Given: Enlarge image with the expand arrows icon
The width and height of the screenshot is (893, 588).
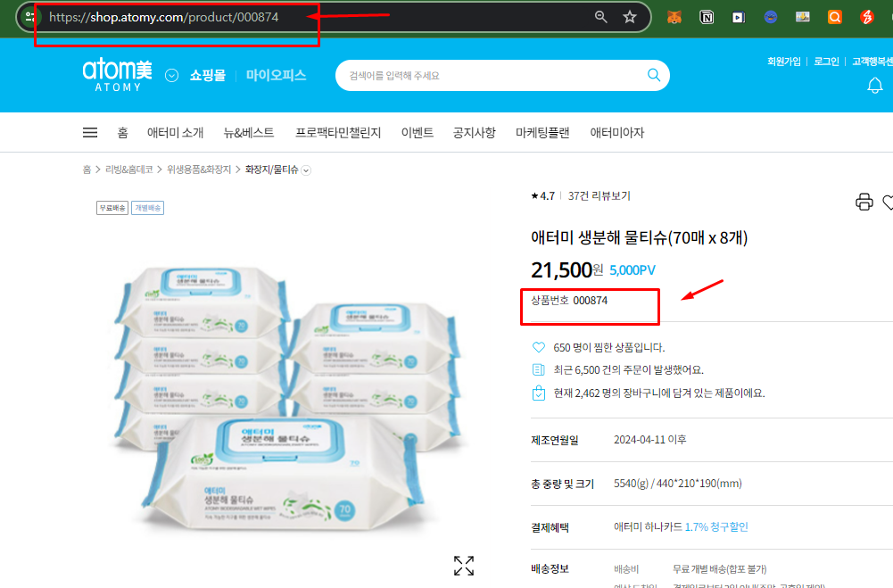Looking at the screenshot, I should (464, 566).
